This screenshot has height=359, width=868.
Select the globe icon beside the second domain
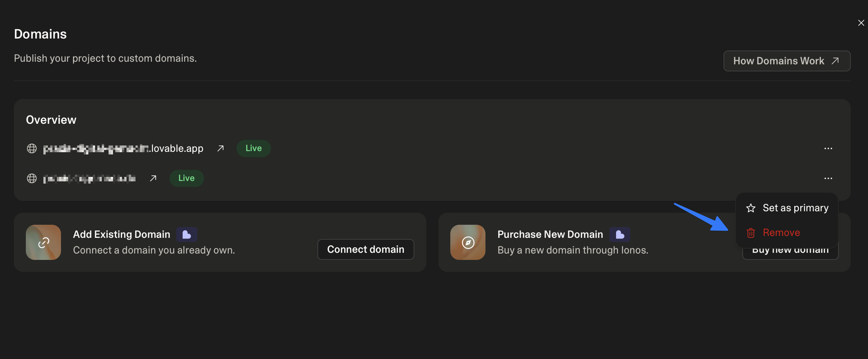pos(32,178)
